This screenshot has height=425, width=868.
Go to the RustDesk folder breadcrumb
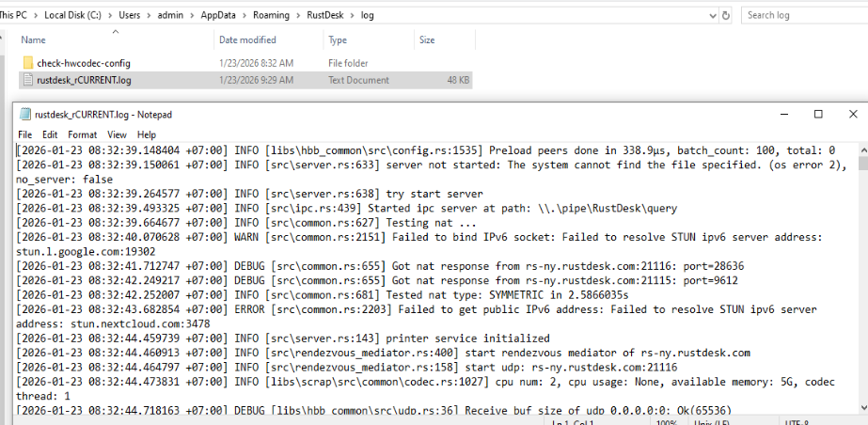325,15
